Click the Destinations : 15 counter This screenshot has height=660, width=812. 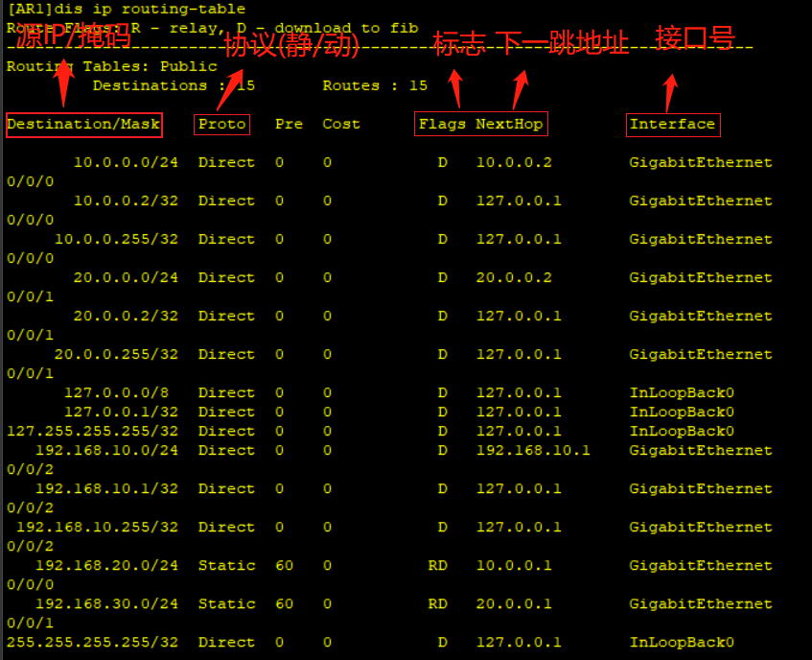tap(168, 85)
